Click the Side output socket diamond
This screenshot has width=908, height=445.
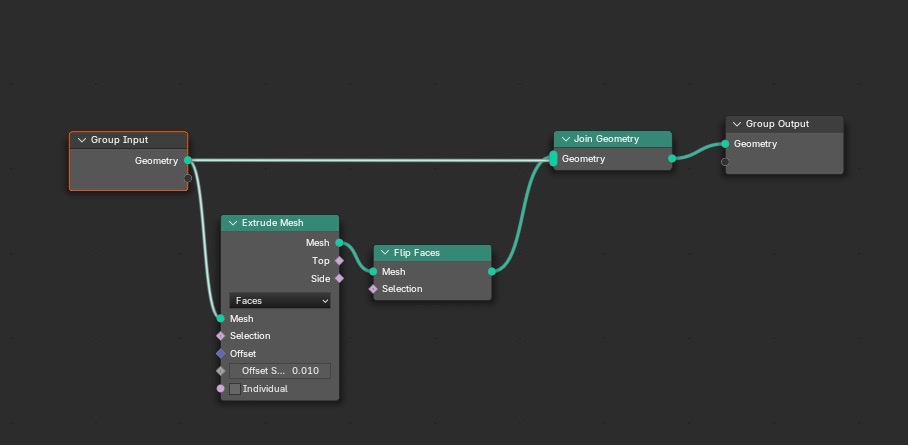(x=339, y=279)
